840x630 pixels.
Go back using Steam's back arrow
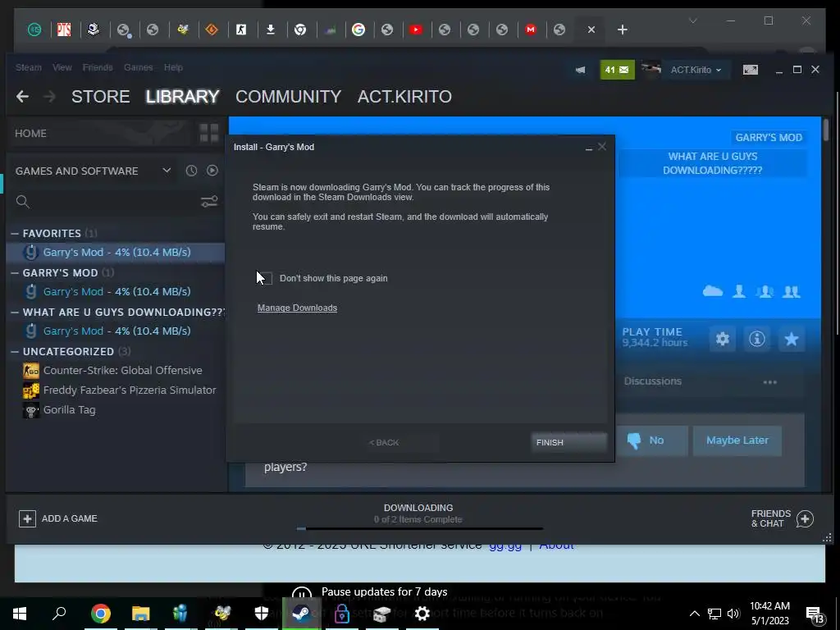(22, 97)
